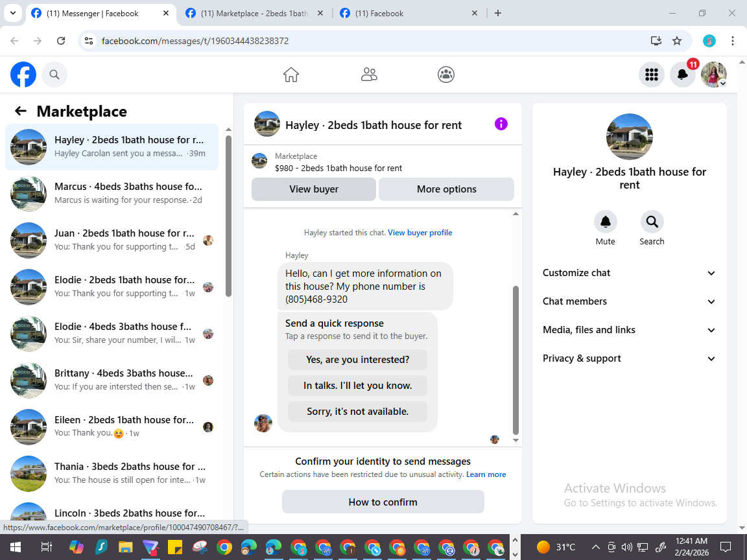747x560 pixels.
Task: Expand the Chat members section
Action: (629, 301)
